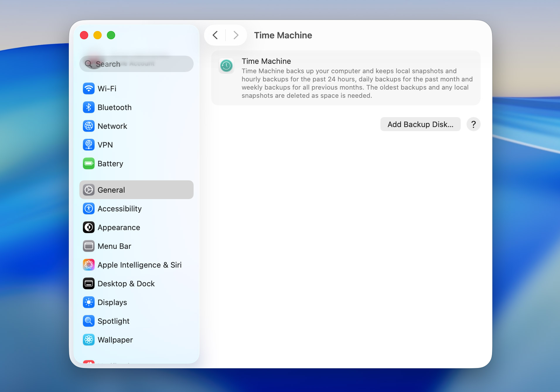560x392 pixels.
Task: Select General in the sidebar
Action: 136,190
